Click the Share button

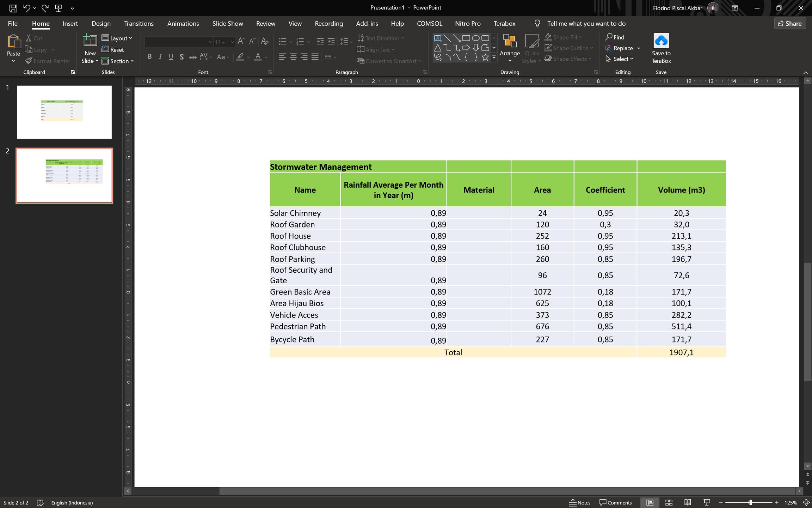tap(790, 24)
